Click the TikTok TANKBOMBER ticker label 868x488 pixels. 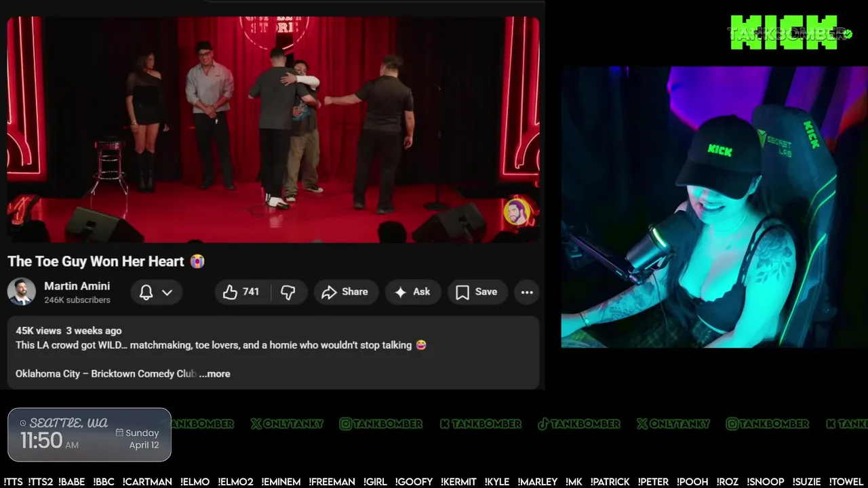(x=578, y=424)
